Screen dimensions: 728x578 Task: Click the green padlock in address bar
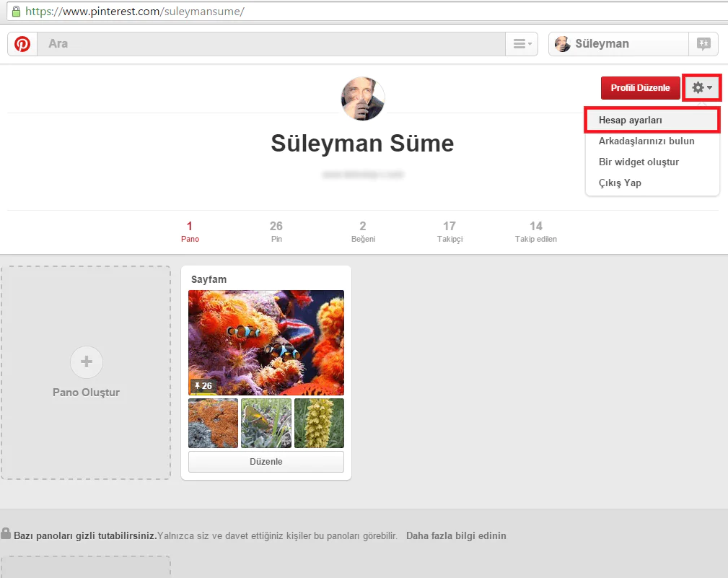[x=16, y=11]
